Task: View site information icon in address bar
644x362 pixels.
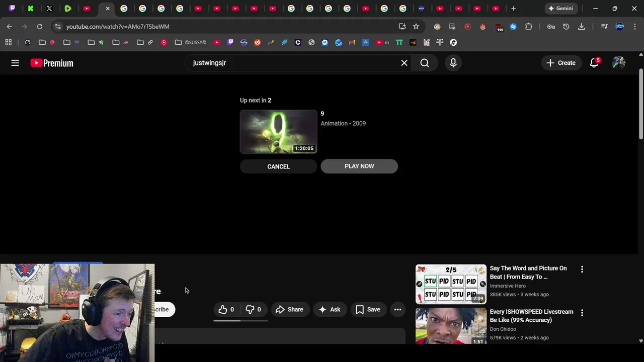Action: click(58, 27)
